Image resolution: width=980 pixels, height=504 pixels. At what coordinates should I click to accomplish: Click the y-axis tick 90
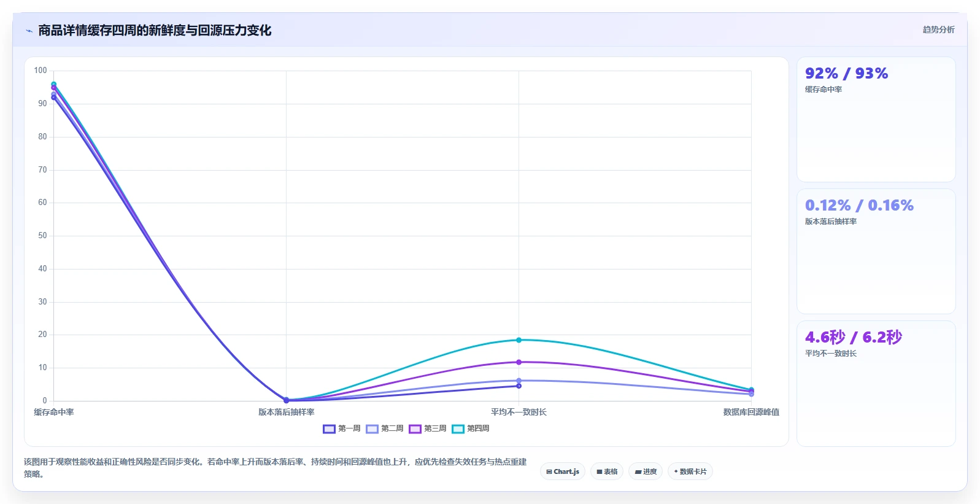pos(42,104)
